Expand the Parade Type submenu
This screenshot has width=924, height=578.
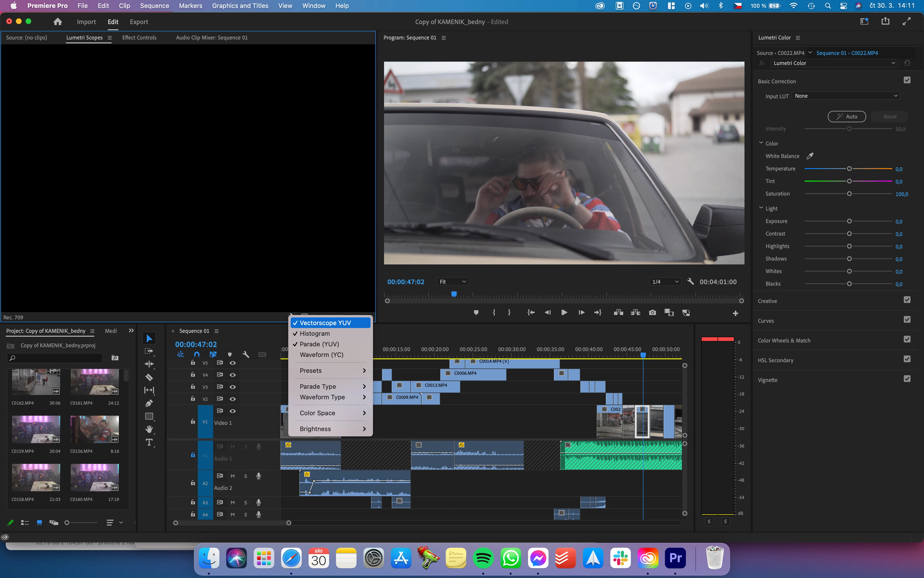(331, 387)
